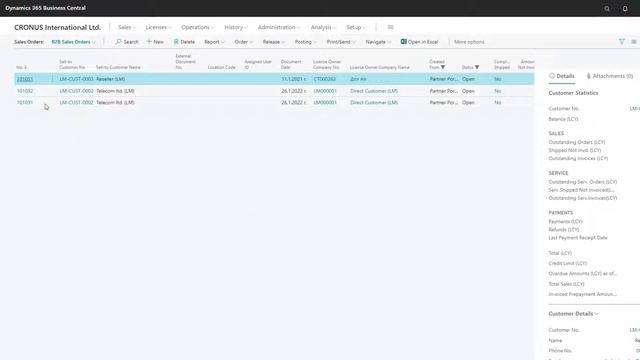Open the Sales navigation menu
This screenshot has height=360, width=640.
click(x=127, y=27)
